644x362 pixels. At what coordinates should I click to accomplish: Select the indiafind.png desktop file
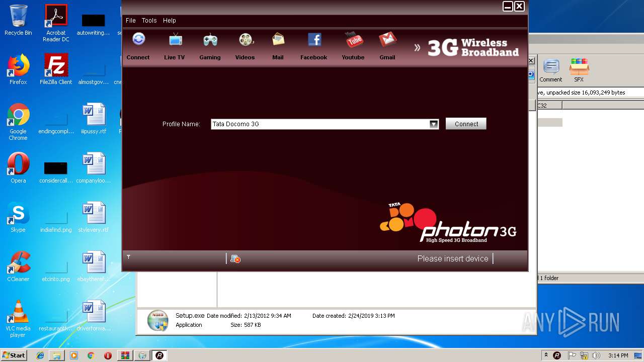tap(56, 220)
